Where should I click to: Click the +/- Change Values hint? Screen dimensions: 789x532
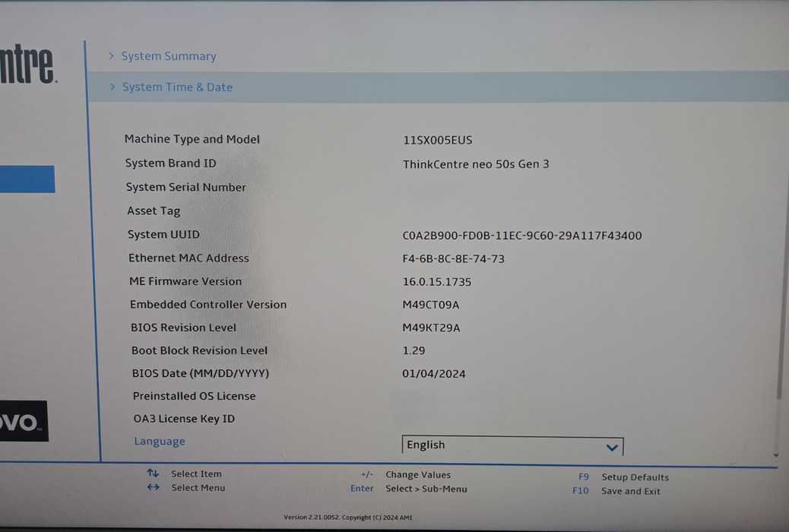[406, 475]
